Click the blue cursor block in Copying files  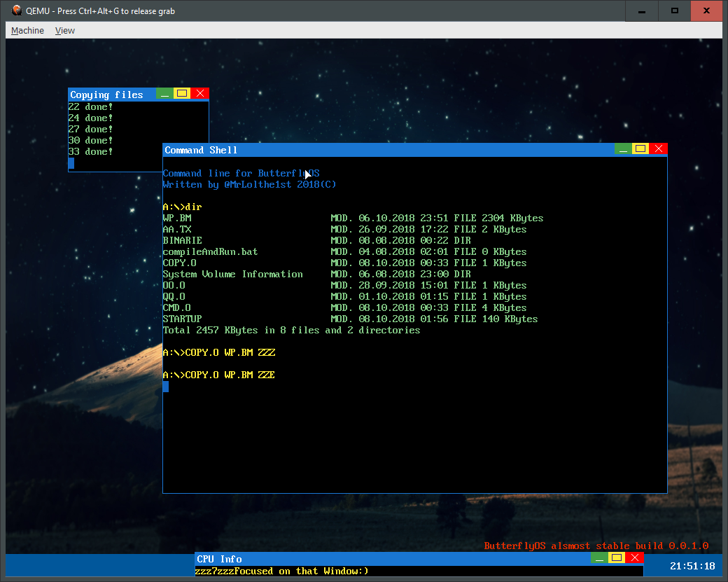point(71,163)
